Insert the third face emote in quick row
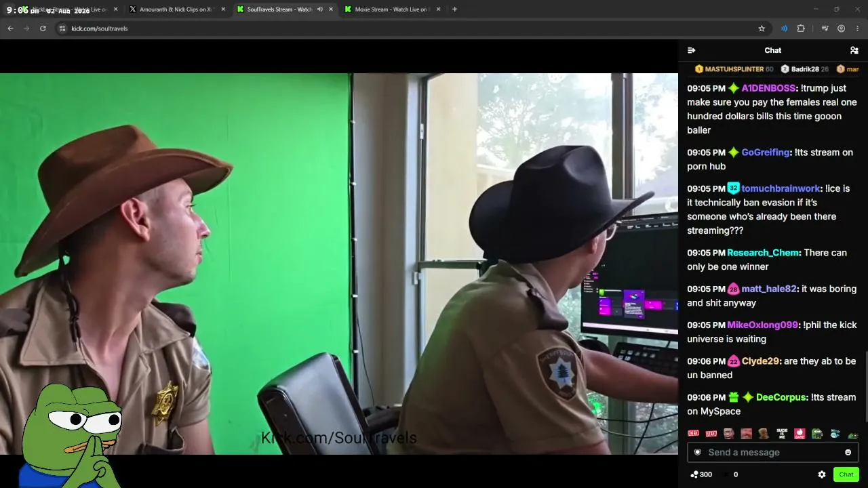This screenshot has height=488, width=868. [x=728, y=434]
